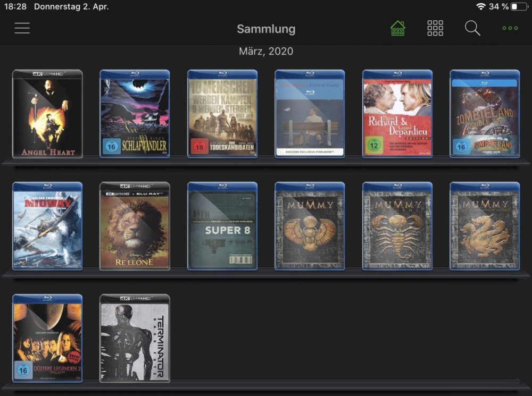Open Schlafwandler Blu-ray cover
Screen dimensions: 532x396
[135, 114]
